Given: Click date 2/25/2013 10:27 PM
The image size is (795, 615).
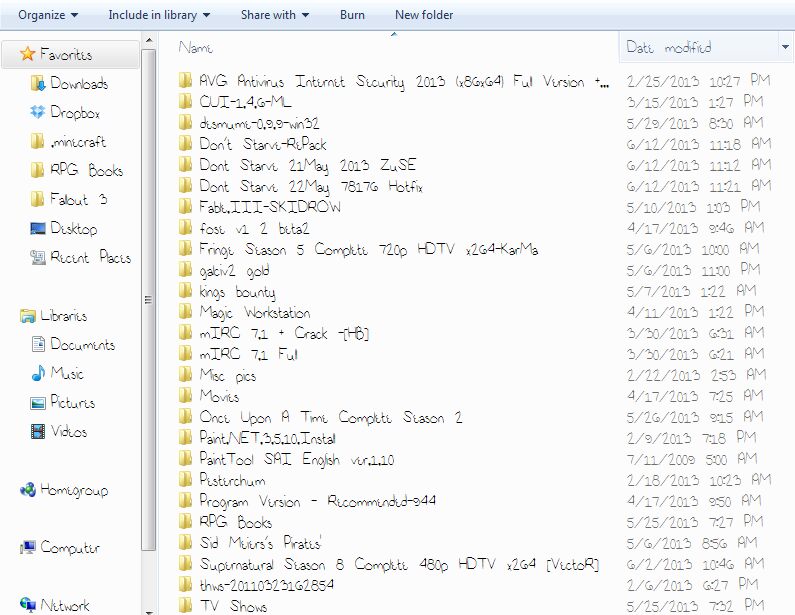Looking at the screenshot, I should [x=699, y=81].
